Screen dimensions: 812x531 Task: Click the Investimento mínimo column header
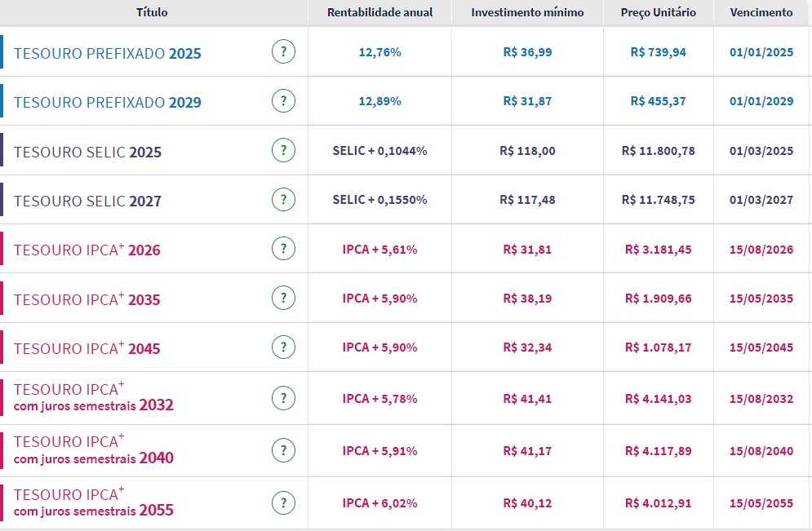tap(527, 12)
